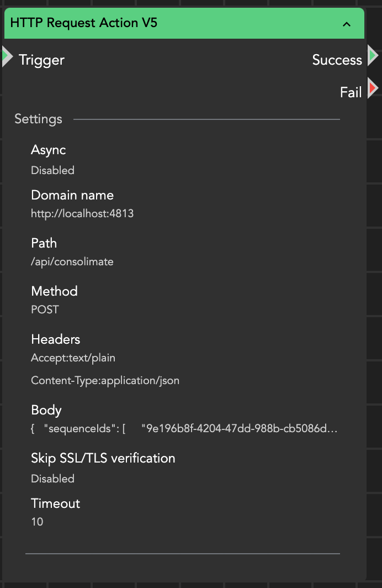Screen dimensions: 382x588
Task: Click the Success port label
Action: 337,60
